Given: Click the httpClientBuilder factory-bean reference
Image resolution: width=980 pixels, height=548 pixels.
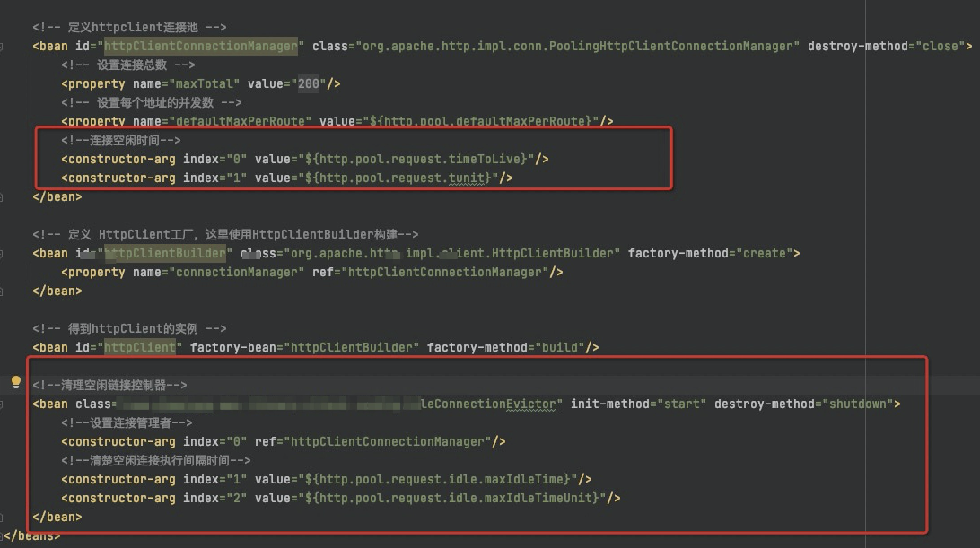Looking at the screenshot, I should [x=351, y=348].
